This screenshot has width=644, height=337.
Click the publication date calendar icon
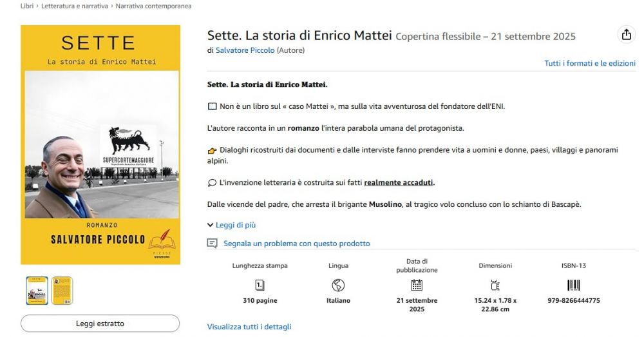[417, 285]
